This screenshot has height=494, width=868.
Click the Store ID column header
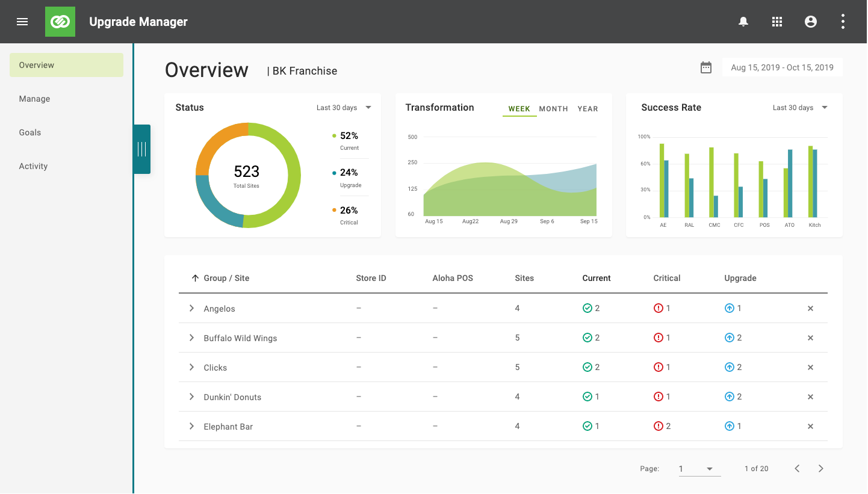371,278
